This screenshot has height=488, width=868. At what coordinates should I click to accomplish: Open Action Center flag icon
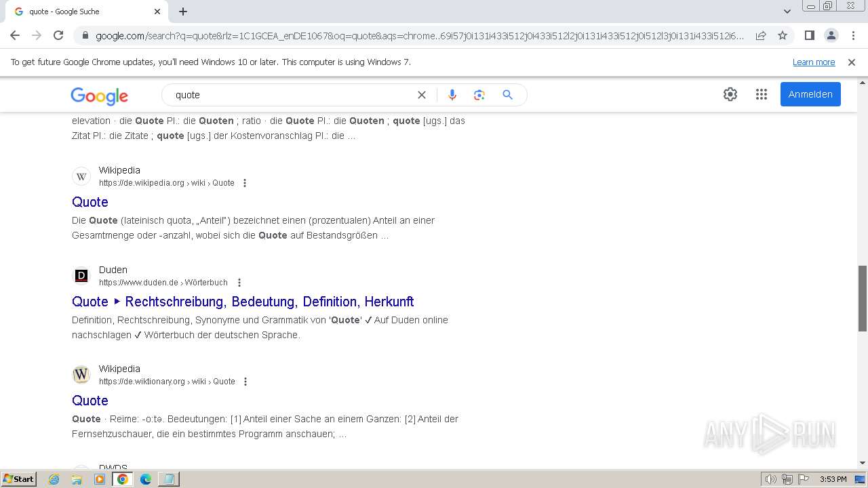pos(804,479)
